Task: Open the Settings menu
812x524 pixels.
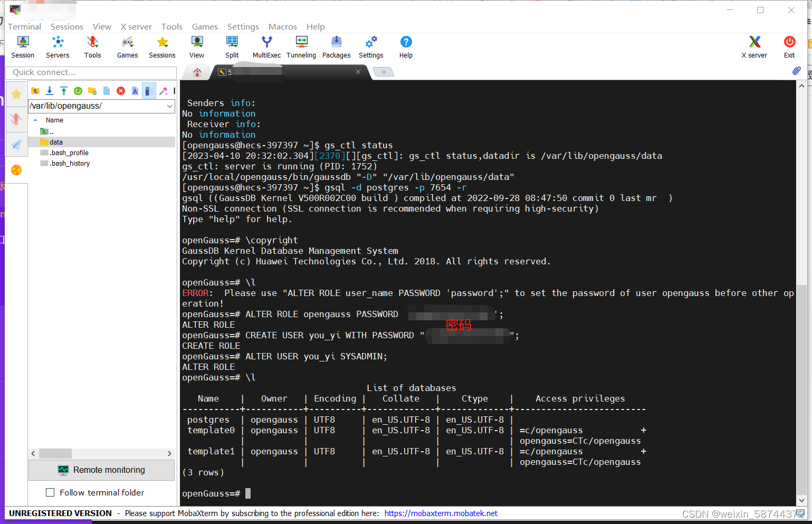Action: pyautogui.click(x=243, y=26)
